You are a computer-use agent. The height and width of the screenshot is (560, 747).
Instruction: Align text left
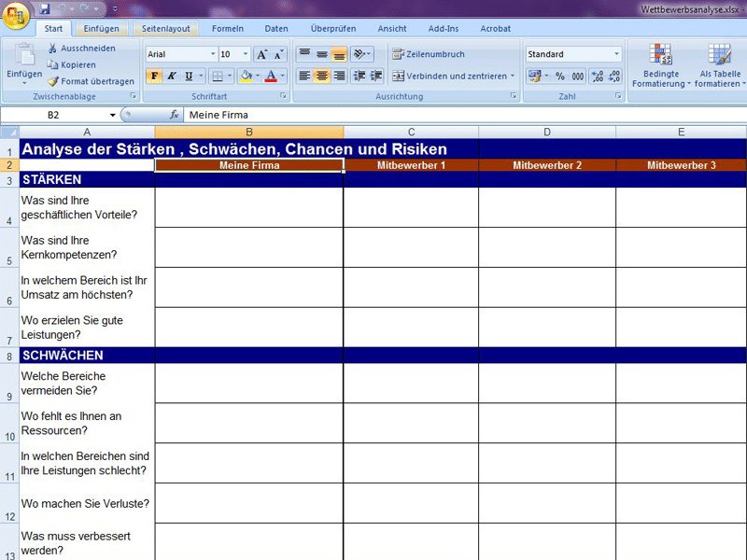[304, 76]
